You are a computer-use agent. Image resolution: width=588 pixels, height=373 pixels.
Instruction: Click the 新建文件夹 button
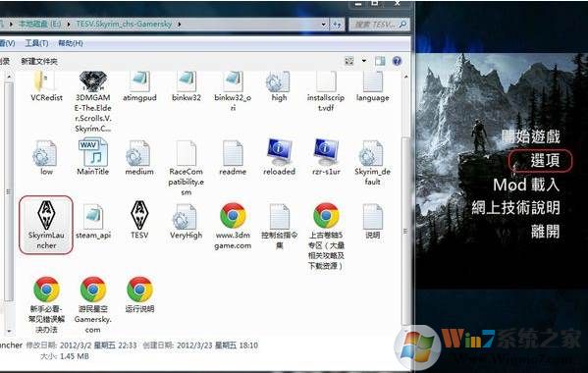click(x=39, y=61)
